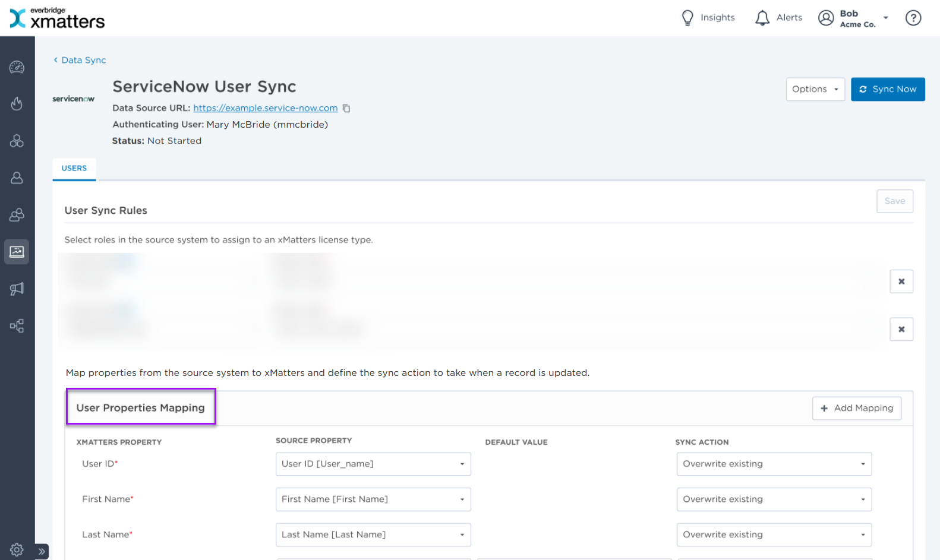940x560 pixels.
Task: Click the Sync Now button
Action: pos(887,89)
